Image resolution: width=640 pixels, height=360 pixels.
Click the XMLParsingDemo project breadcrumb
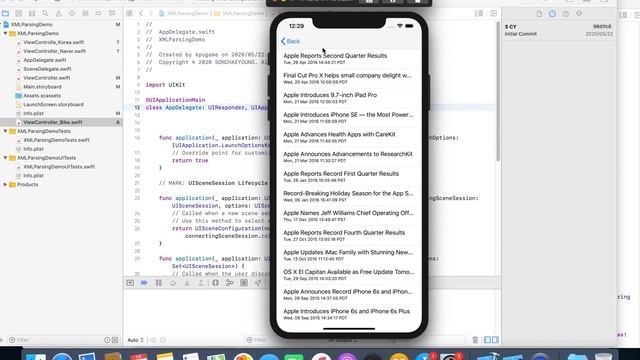184,13
